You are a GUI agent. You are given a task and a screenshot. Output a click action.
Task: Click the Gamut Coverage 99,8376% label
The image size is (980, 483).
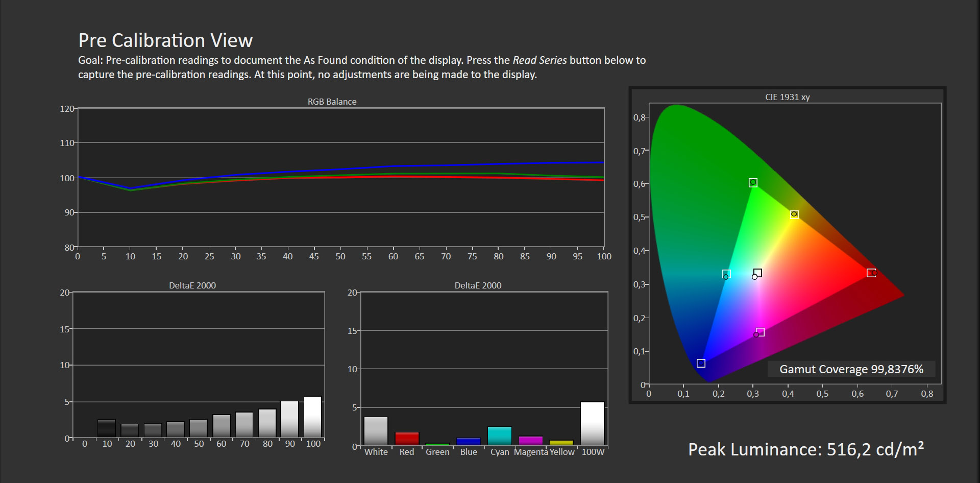pos(851,369)
